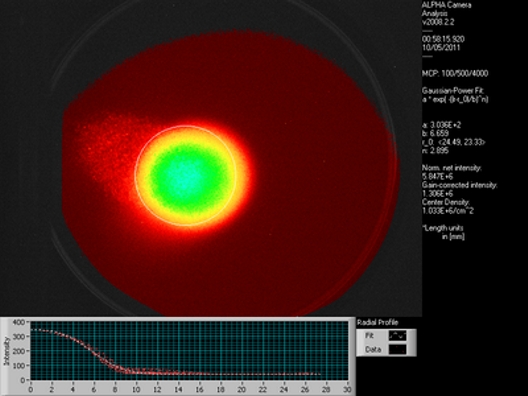Click the Center Density value readout
Image resolution: width=528 pixels, height=396 pixels.
pos(443,211)
